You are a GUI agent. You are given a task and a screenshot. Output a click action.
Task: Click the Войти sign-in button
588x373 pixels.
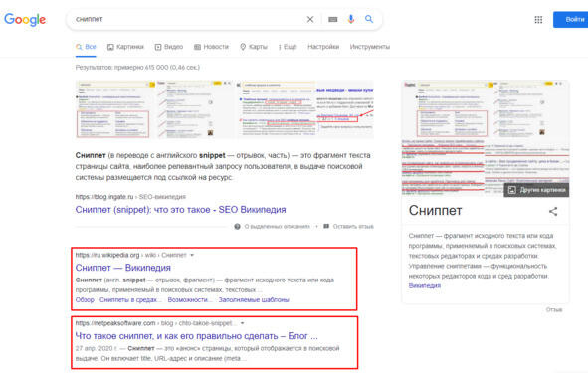[x=570, y=20]
